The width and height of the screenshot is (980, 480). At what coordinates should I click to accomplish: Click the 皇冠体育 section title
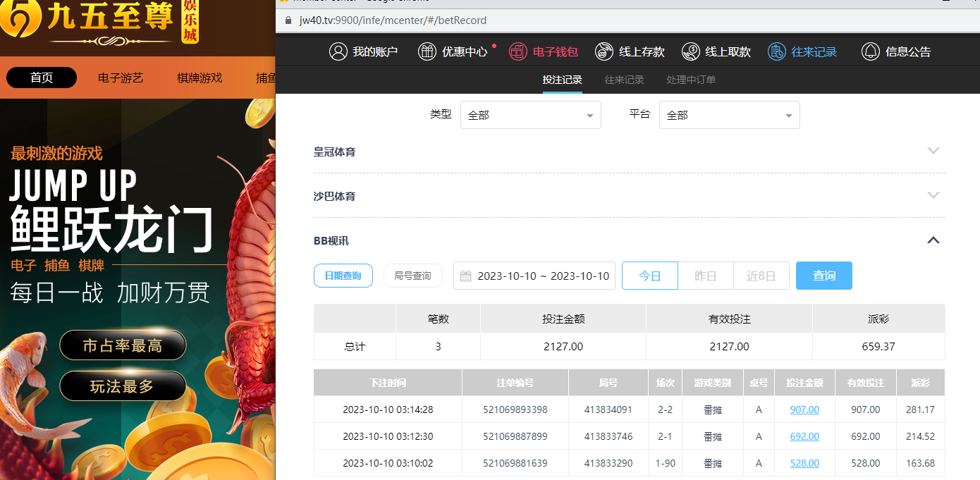tap(334, 152)
